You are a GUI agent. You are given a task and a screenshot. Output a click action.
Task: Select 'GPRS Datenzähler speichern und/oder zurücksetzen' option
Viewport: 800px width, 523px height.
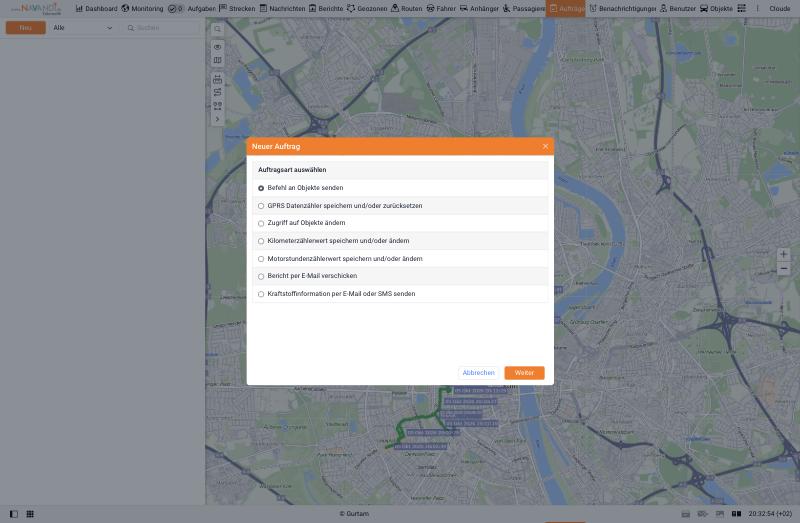coord(261,206)
